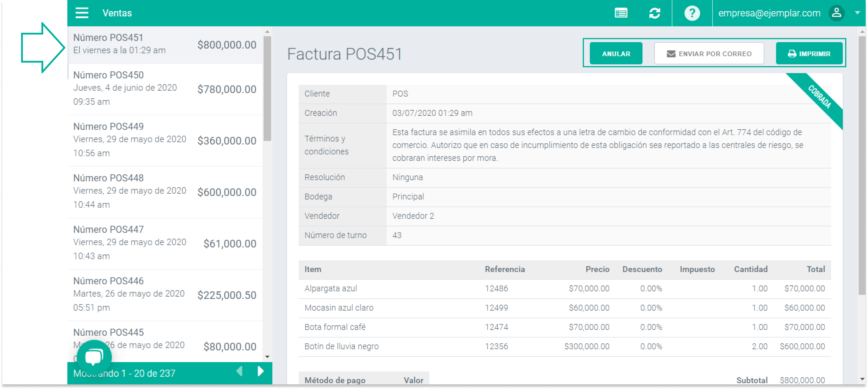Click the empresa@ejemplar.com account label
This screenshot has width=868, height=389.
pos(769,13)
